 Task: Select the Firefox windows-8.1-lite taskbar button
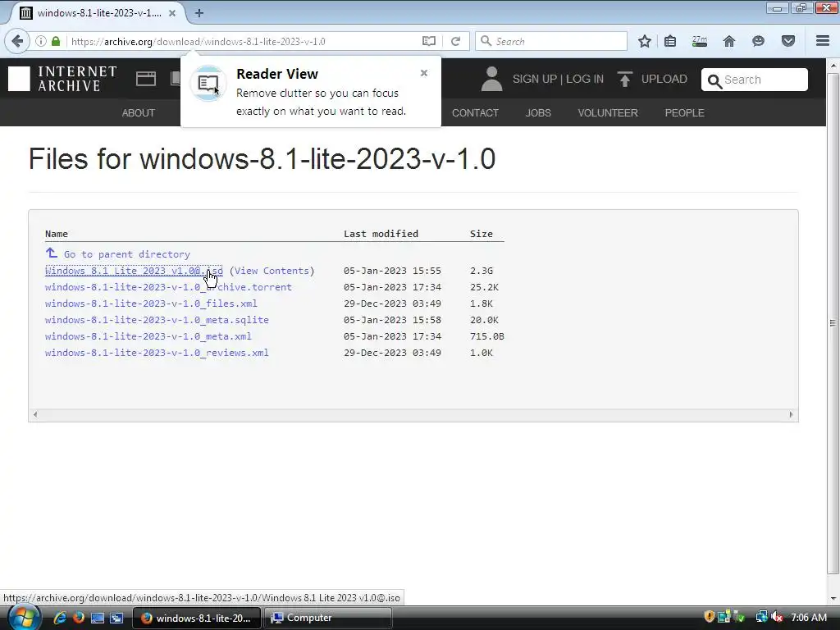pyautogui.click(x=197, y=618)
